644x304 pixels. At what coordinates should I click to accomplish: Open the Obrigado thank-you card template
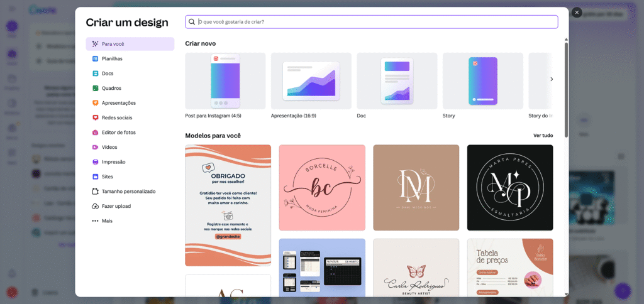228,205
